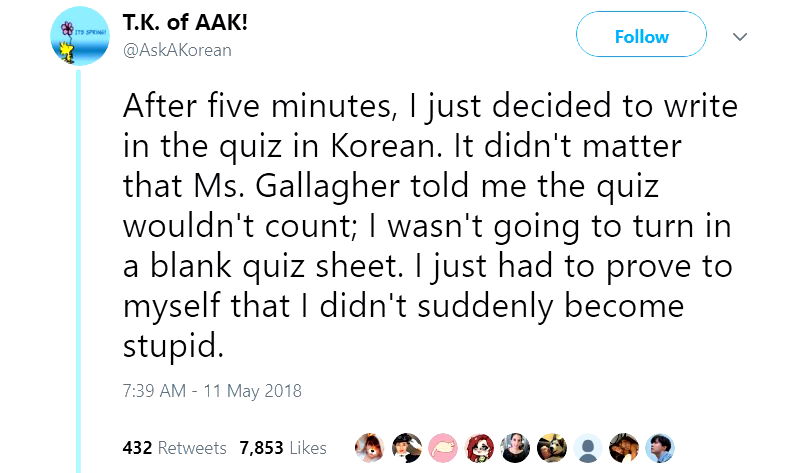This screenshot has height=473, width=800.
Task: Click the default gray silhouette liker avatar
Action: 589,447
